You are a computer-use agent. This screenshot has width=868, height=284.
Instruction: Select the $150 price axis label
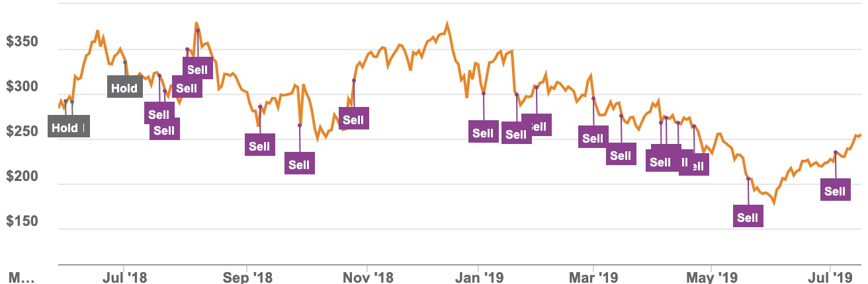pyautogui.click(x=22, y=223)
